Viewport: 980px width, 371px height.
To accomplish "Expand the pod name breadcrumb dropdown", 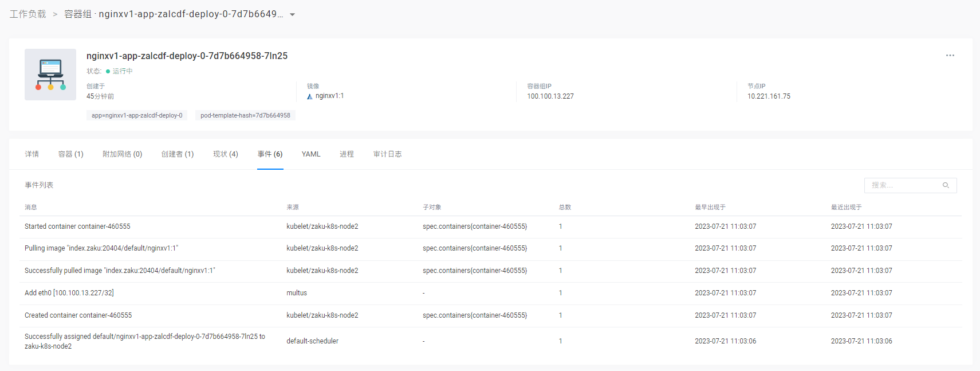I will 292,15.
